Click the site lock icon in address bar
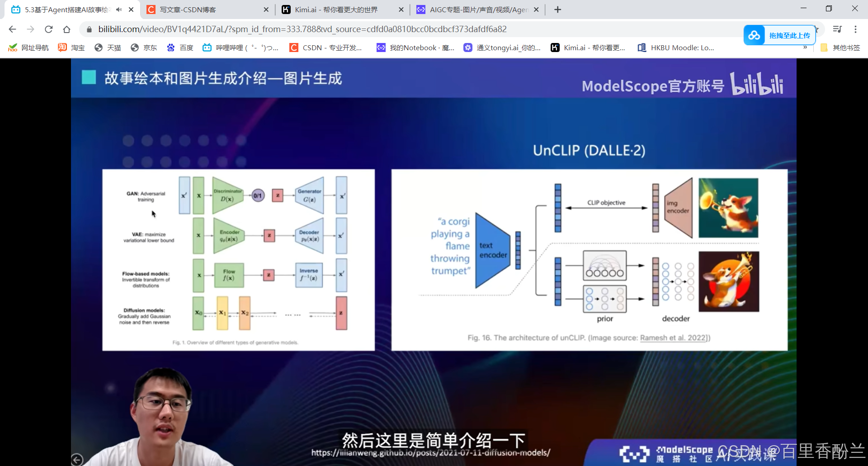 pyautogui.click(x=89, y=29)
